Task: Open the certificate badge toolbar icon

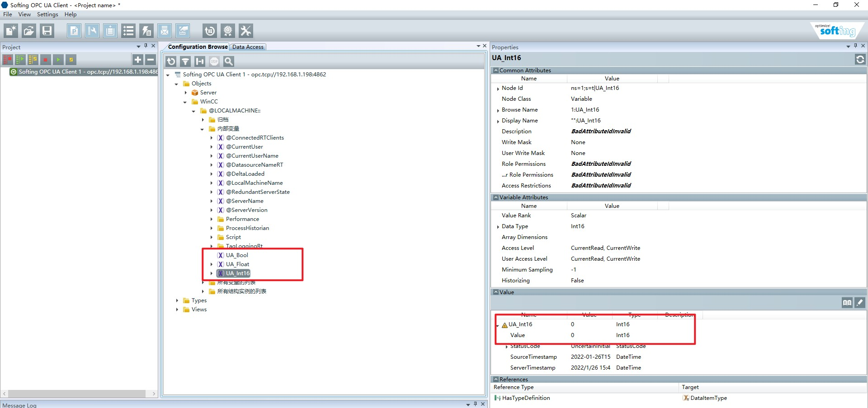Action: [x=228, y=31]
